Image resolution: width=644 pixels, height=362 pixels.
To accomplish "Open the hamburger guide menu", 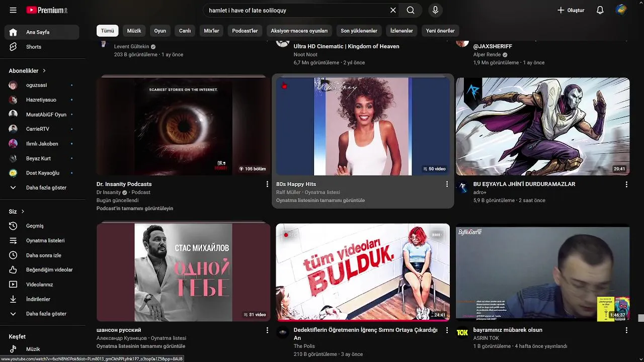I will [13, 10].
